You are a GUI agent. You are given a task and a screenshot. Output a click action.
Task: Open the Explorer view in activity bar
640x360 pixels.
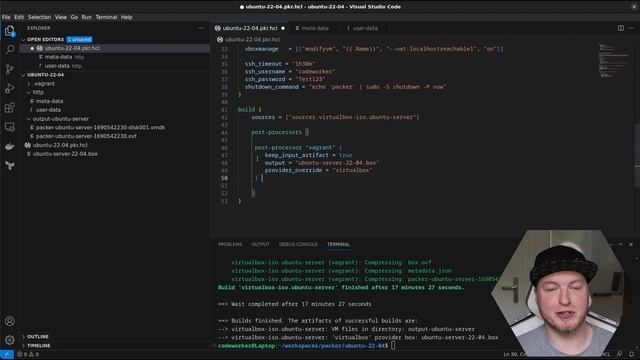[x=9, y=31]
